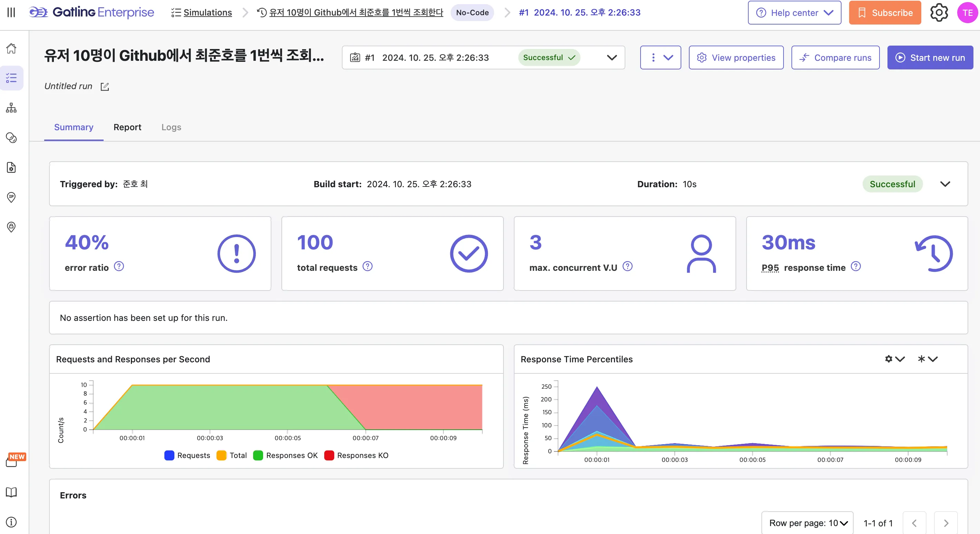Expand the run selector dropdown

(x=612, y=57)
